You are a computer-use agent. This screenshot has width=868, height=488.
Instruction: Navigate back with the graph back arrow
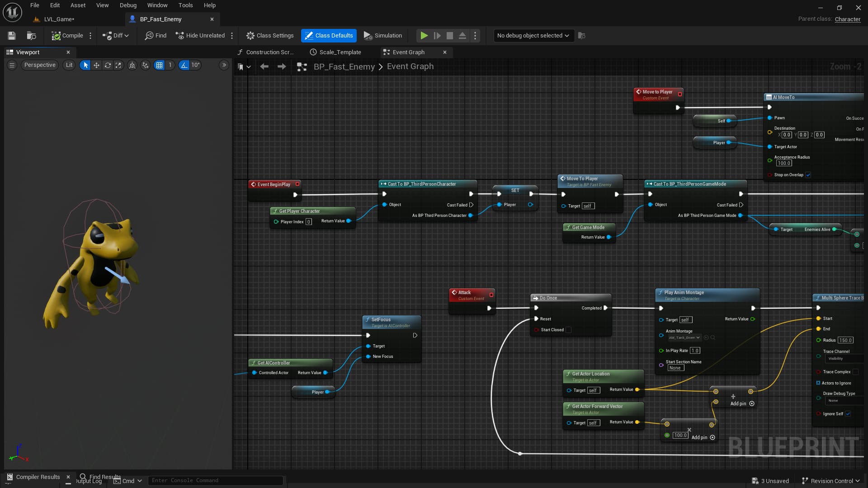tap(264, 66)
